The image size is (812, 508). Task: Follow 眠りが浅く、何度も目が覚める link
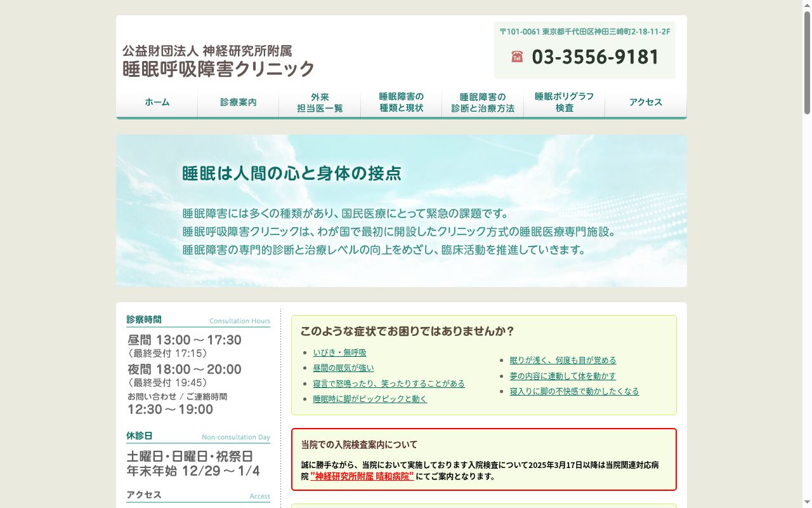click(x=563, y=360)
